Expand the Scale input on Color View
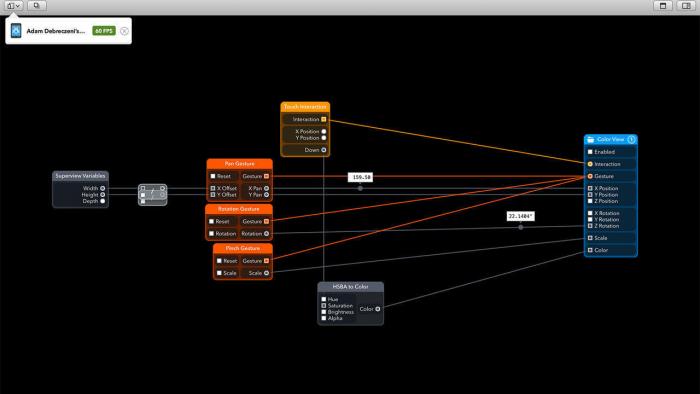 590,238
